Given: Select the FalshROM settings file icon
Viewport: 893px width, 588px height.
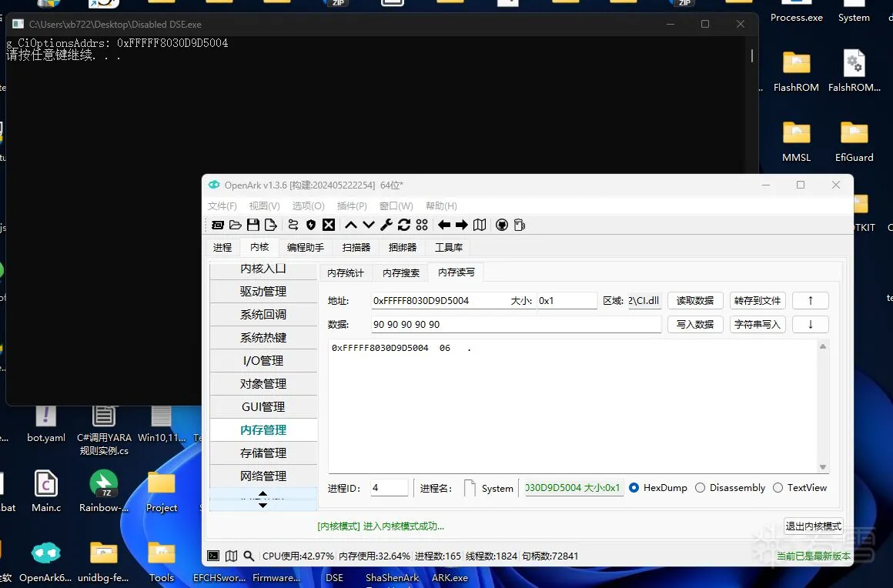Looking at the screenshot, I should pos(855,71).
